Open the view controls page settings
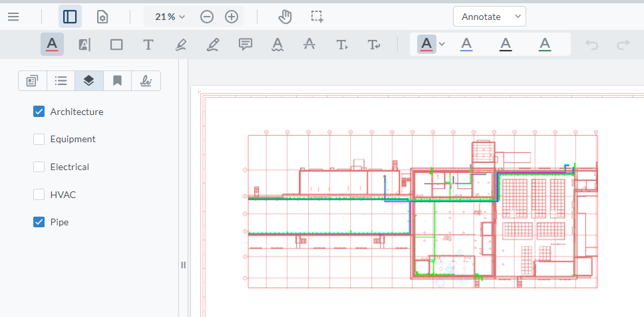The height and width of the screenshot is (317, 644). (x=102, y=17)
